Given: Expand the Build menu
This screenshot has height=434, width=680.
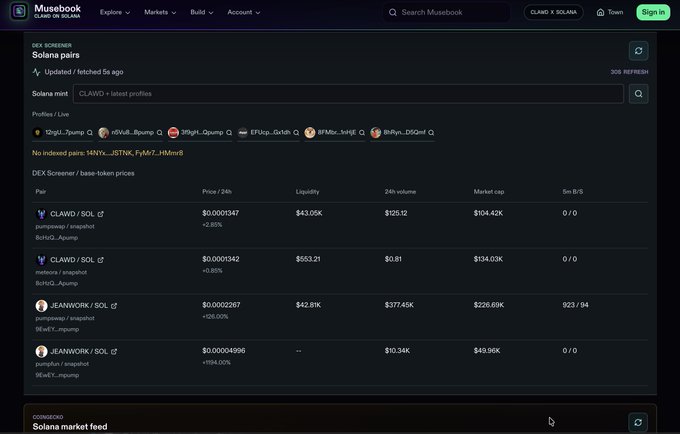Looking at the screenshot, I should (x=202, y=12).
